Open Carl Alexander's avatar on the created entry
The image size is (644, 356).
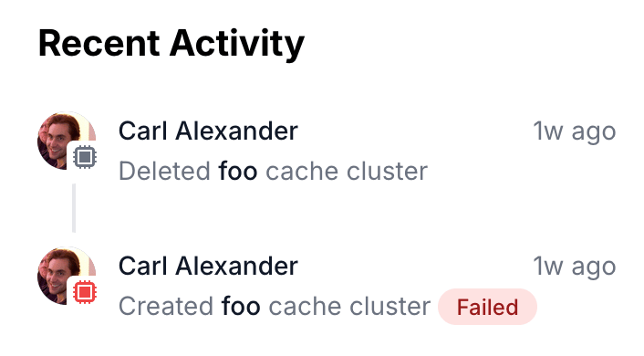[x=67, y=277]
